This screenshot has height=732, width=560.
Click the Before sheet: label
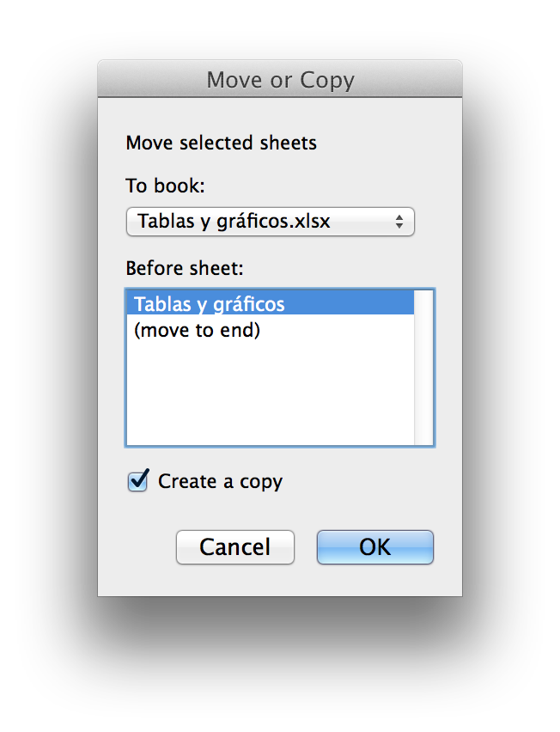tap(185, 268)
